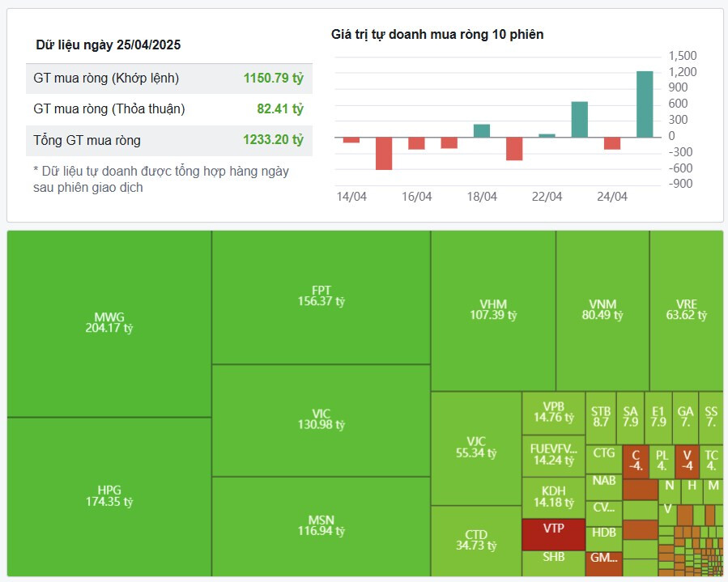
Task: Click the MWG tile in the treemap
Action: click(109, 323)
